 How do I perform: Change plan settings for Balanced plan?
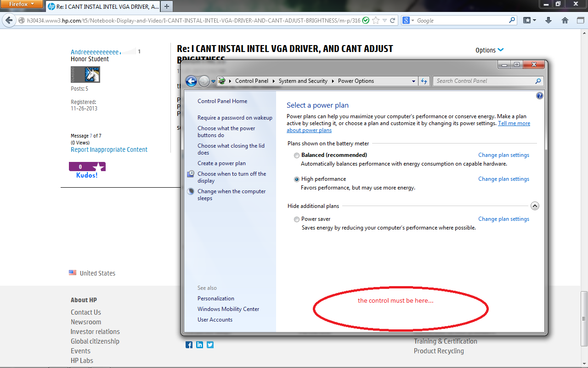[x=503, y=155]
